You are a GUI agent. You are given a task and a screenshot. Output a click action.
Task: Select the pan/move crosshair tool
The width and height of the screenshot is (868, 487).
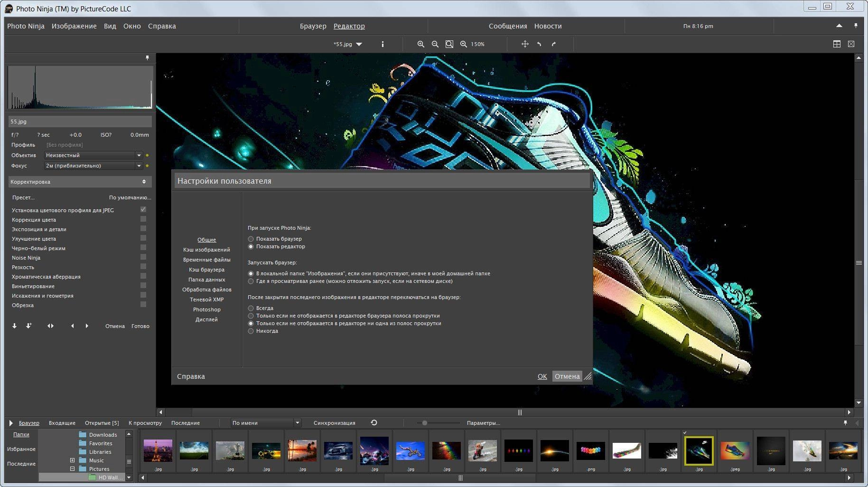pos(525,44)
